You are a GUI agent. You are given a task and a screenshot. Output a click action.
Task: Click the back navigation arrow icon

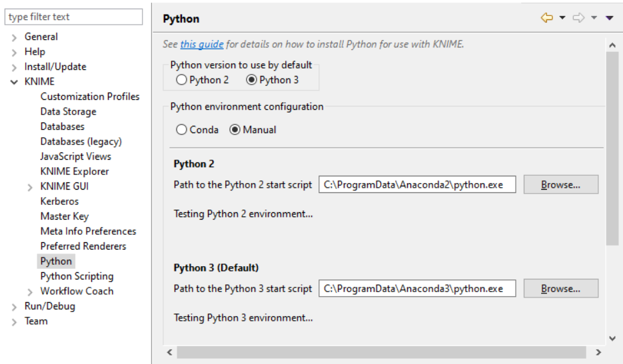tap(547, 18)
